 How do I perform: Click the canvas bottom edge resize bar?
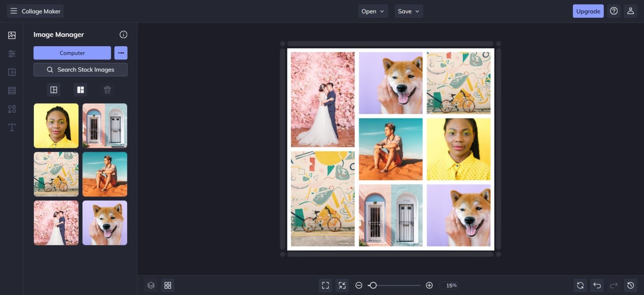390,254
